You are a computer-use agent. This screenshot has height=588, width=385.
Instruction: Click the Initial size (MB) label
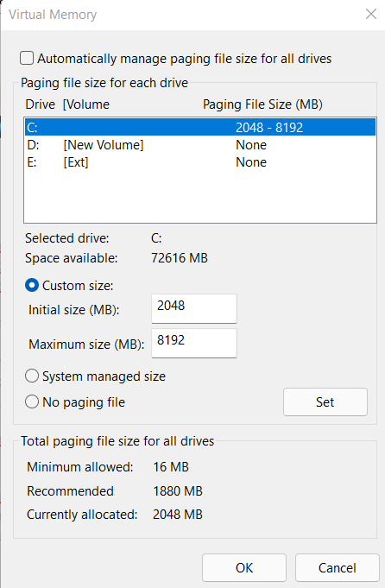[74, 310]
